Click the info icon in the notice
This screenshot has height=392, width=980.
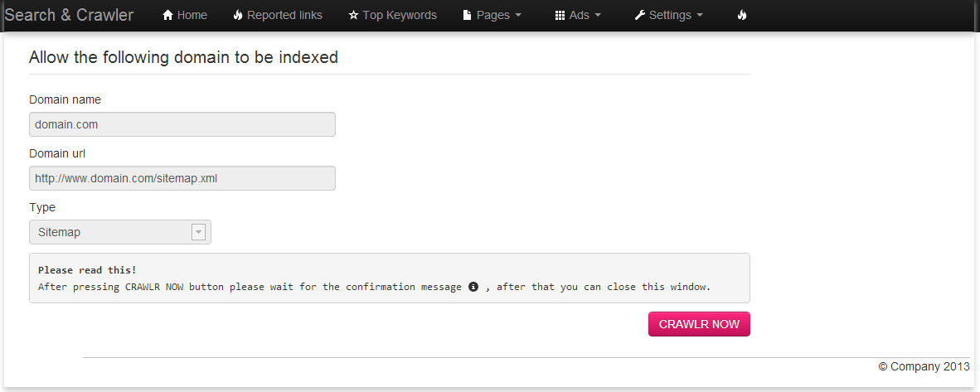[473, 287]
